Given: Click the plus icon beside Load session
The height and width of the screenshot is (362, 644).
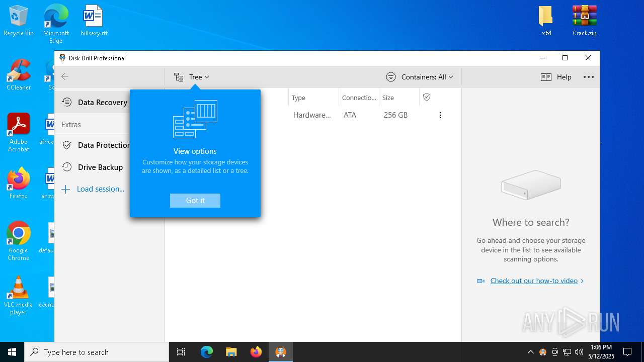Looking at the screenshot, I should [x=65, y=189].
